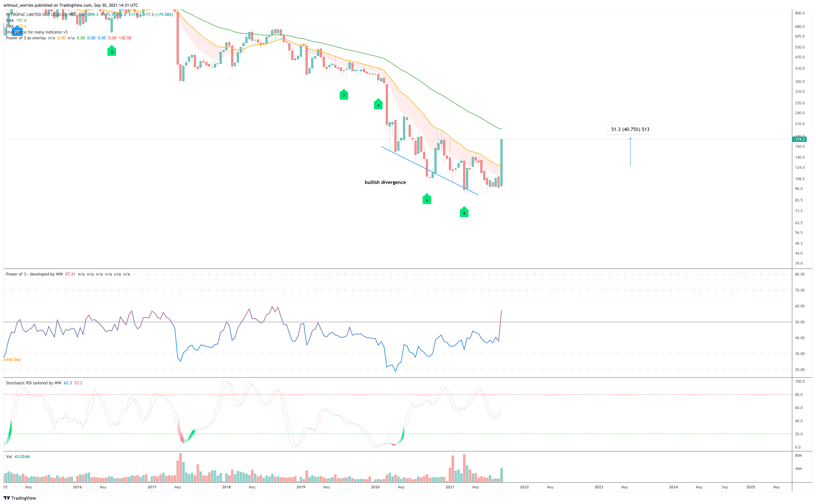Click the 410.0 price axis value

[x=800, y=69]
